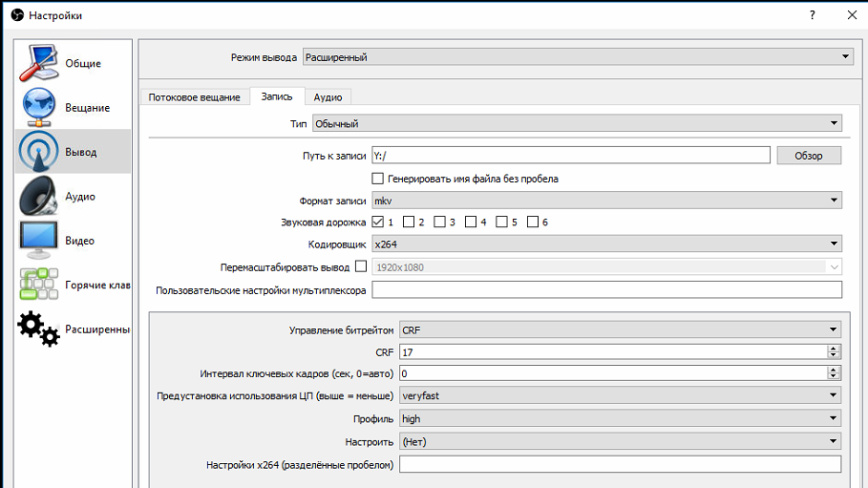Image resolution: width=868 pixels, height=488 pixels.
Task: Open the Расширенные gears icon
Action: 39,329
